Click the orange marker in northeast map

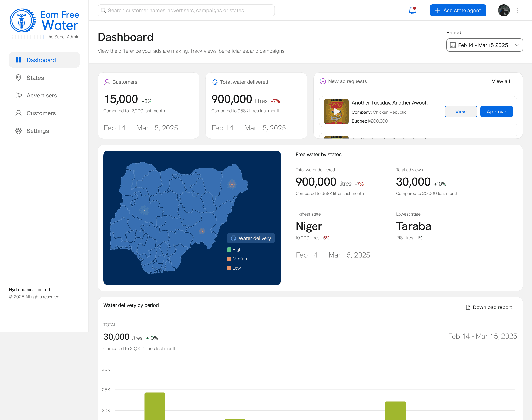coord(232,184)
